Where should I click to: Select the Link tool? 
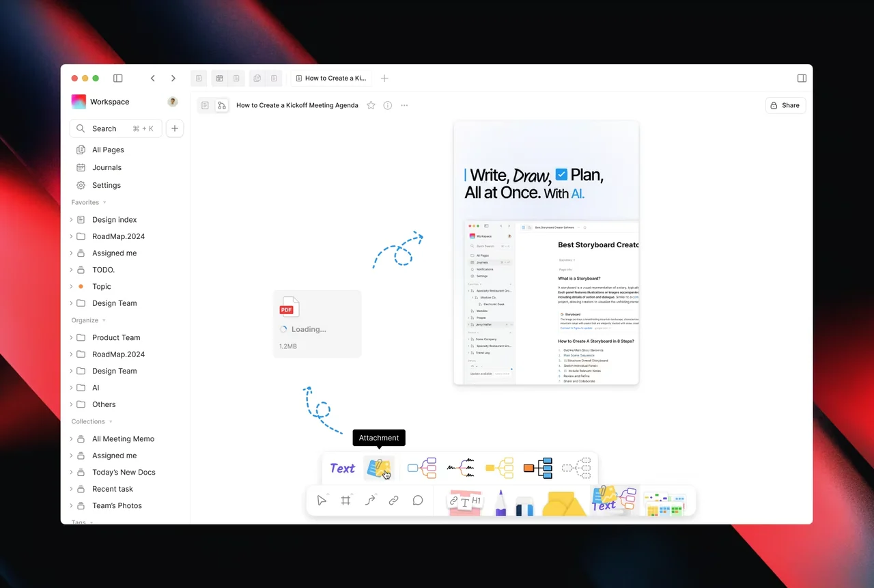coord(394,501)
